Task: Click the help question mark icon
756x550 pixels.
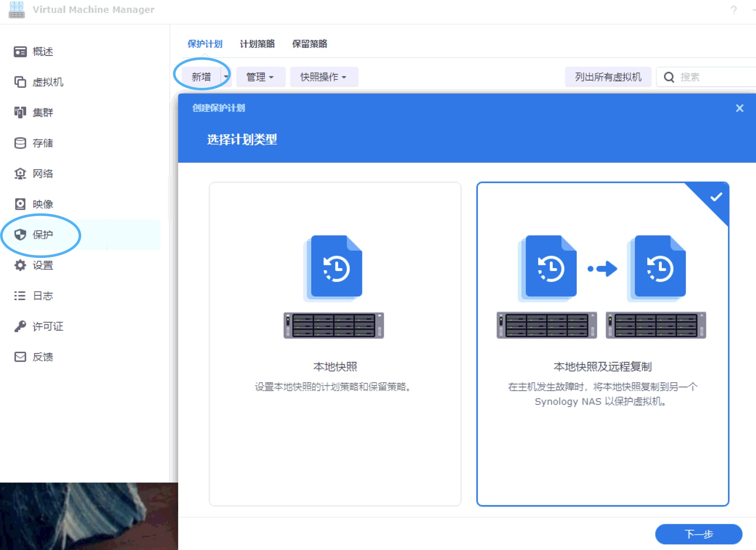Action: pyautogui.click(x=734, y=10)
